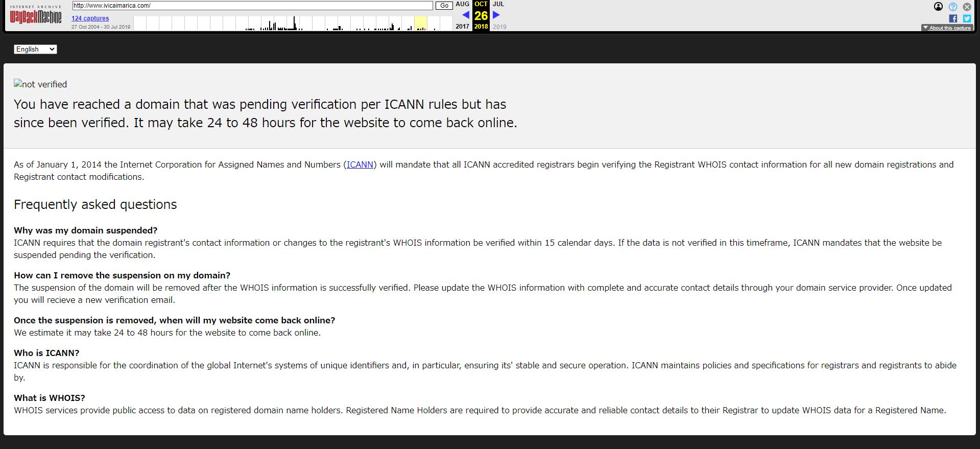
Task: Jump to AUG 2017 capture
Action: coord(462,4)
